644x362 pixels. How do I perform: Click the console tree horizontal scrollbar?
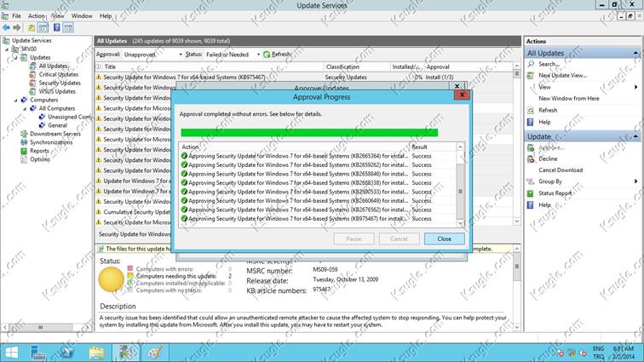click(40, 327)
